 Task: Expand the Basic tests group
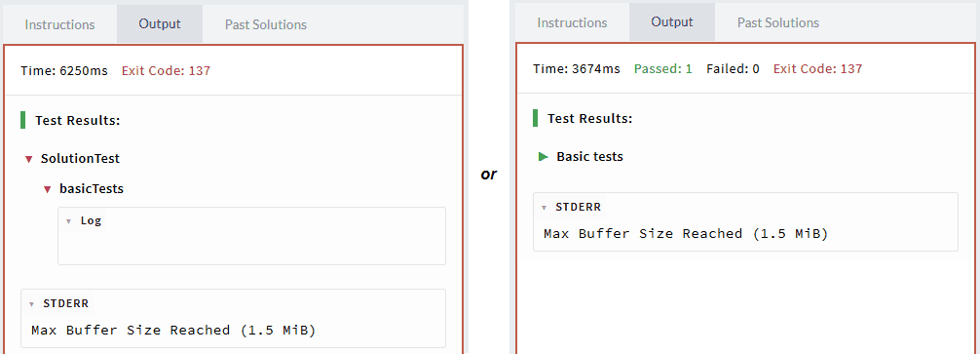544,156
